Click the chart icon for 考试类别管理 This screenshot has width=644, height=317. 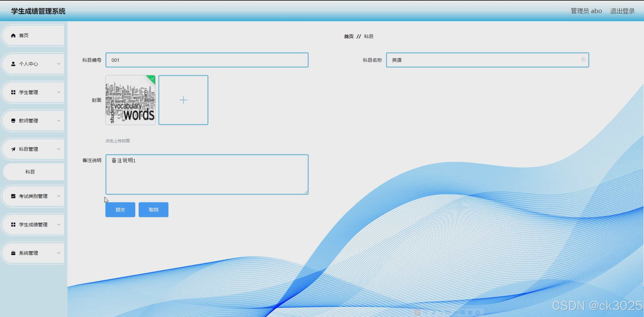point(13,196)
